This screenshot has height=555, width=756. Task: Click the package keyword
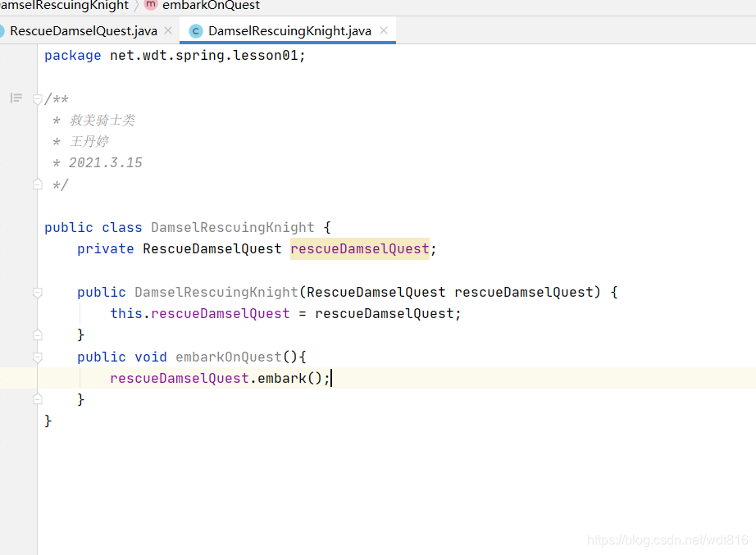(73, 56)
